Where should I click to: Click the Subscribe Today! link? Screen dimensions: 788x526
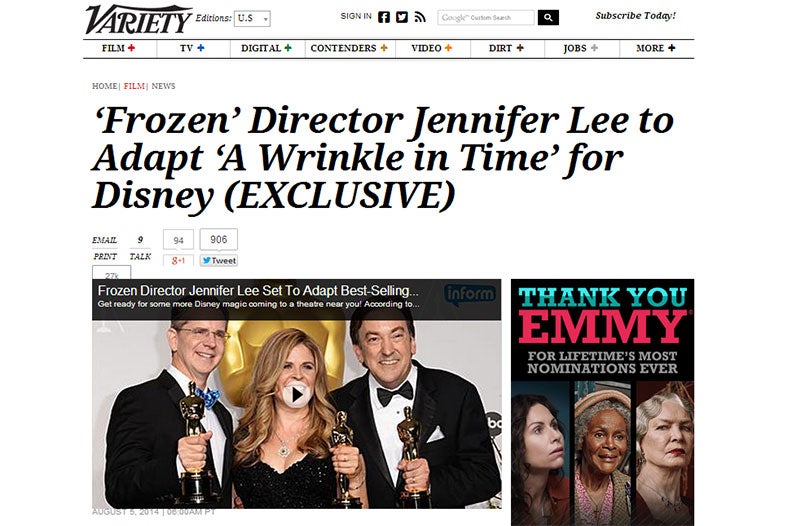pos(636,16)
